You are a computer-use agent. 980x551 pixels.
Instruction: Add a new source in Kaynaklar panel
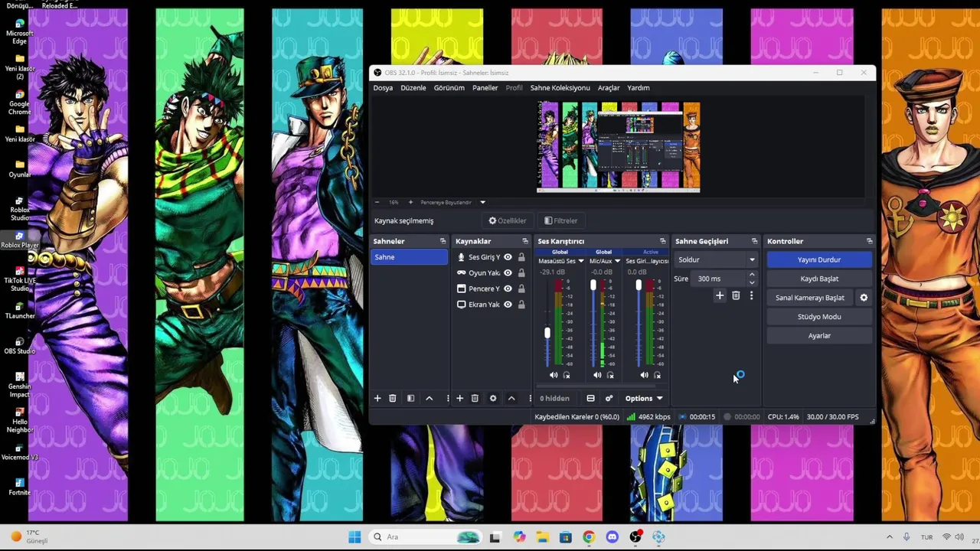[459, 398]
